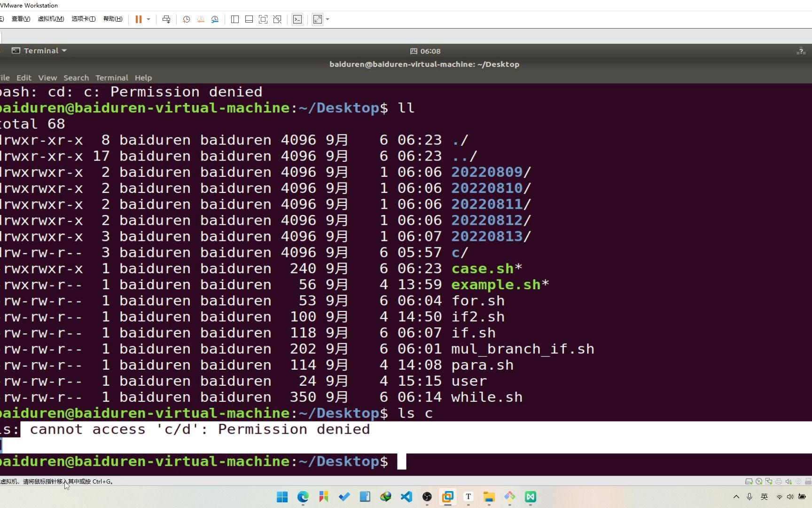
Task: Open the terminal Edit menu
Action: (24, 78)
